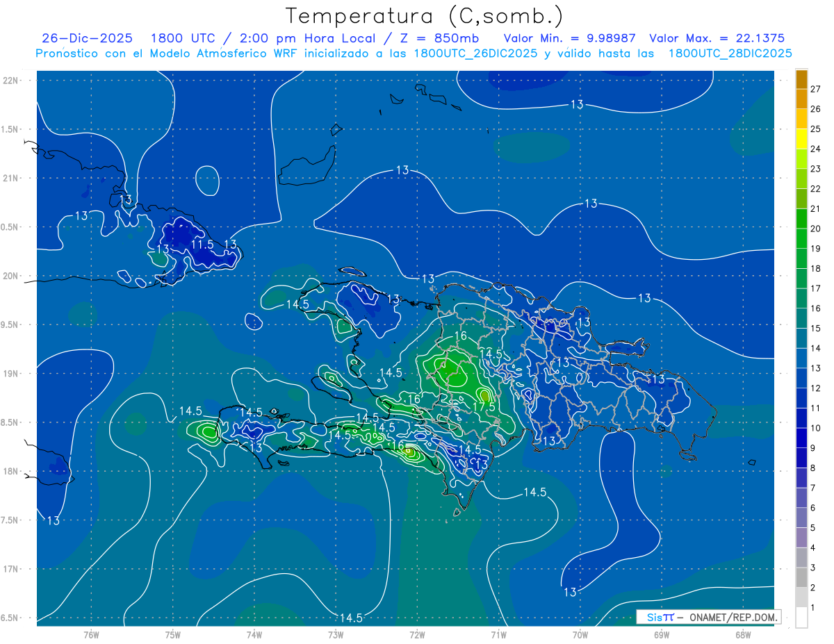The width and height of the screenshot is (834, 644).
Task: Click the '21N' latitude axis label
Action: [12, 178]
